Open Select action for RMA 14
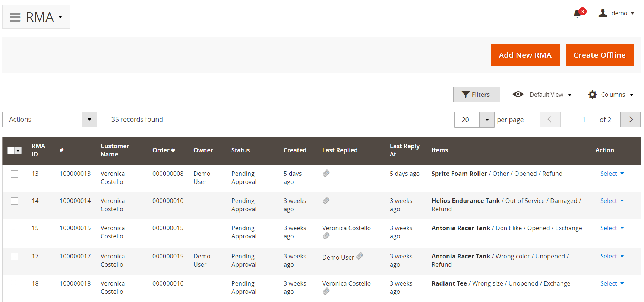Screen dimensions: 644x302 (612, 201)
